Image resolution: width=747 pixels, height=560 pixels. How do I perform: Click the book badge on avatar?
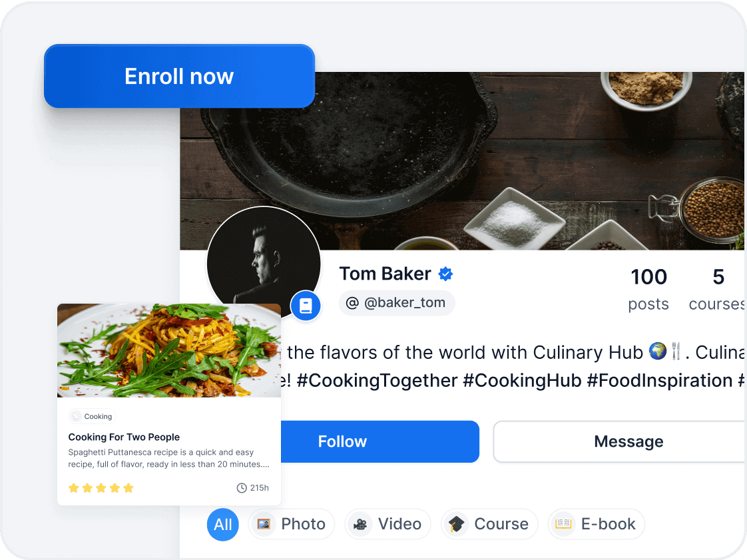point(306,306)
